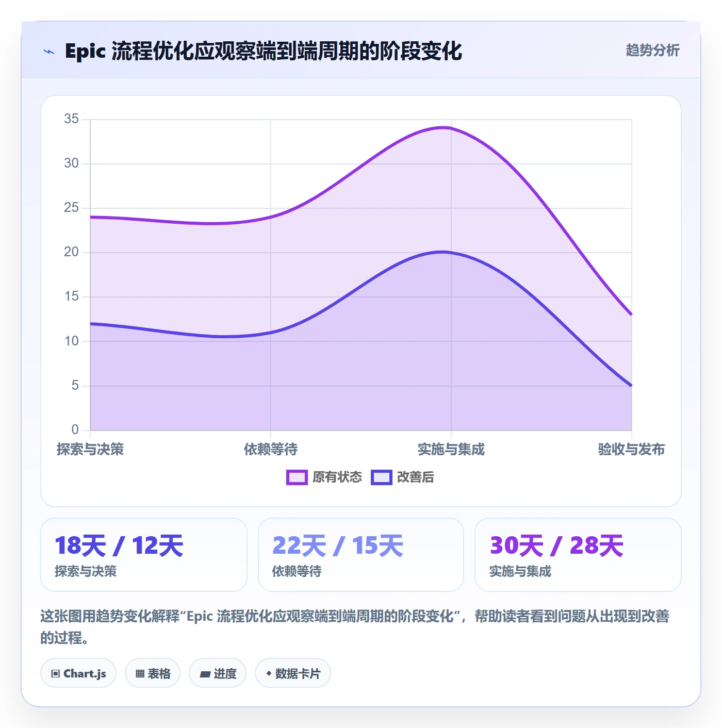This screenshot has width=722, height=728.
Task: Click the chart title heading text
Action: [x=264, y=52]
